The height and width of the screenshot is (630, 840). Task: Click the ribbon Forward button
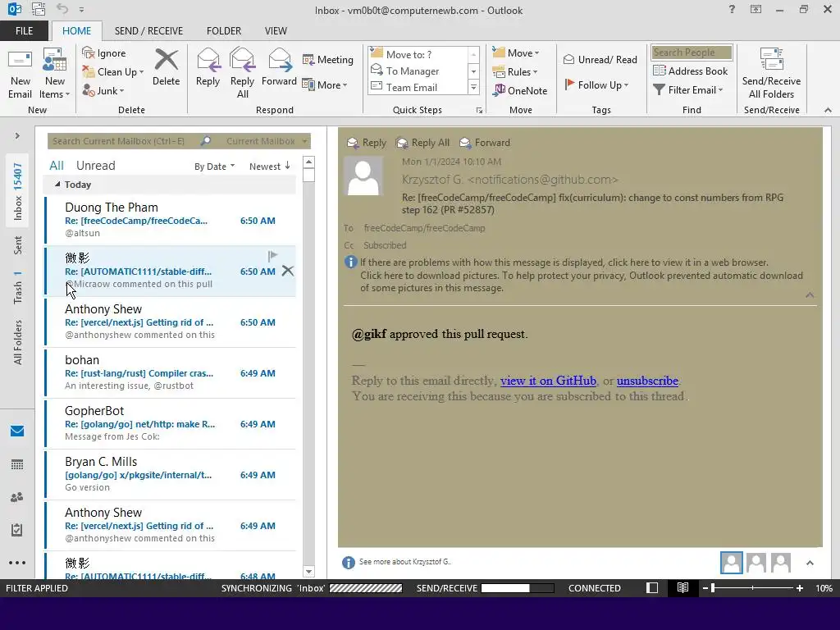(279, 67)
